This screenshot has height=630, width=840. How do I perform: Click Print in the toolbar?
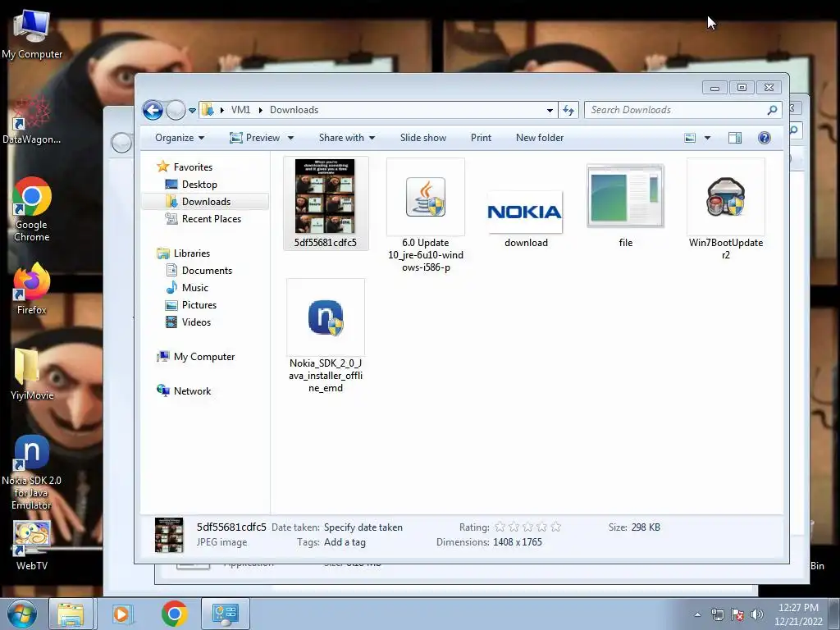click(x=481, y=138)
